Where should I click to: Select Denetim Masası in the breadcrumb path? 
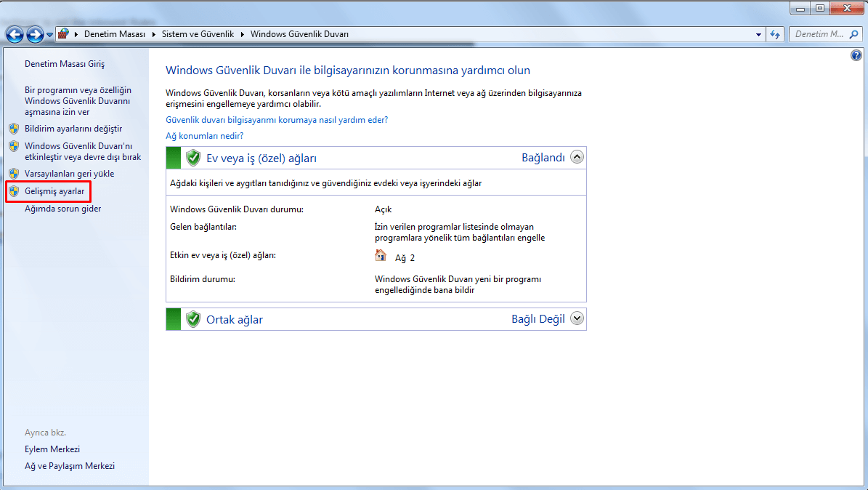[114, 34]
